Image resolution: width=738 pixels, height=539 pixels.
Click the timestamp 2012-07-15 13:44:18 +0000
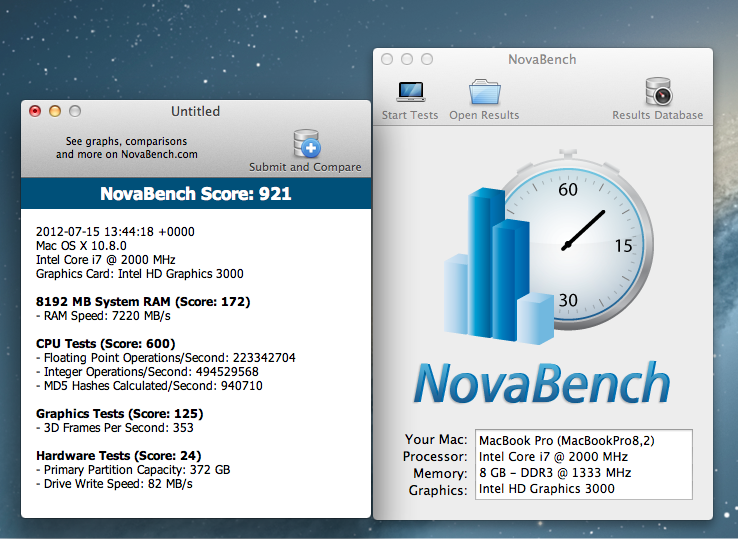pyautogui.click(x=115, y=232)
